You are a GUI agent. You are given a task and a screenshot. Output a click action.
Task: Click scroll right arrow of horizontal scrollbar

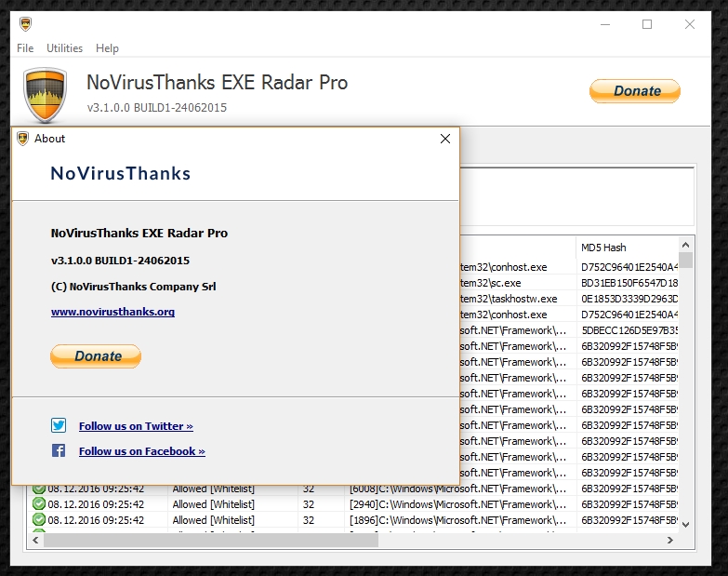(670, 541)
